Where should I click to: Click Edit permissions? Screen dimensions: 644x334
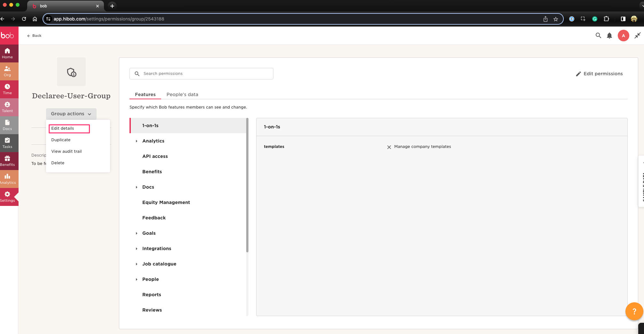click(599, 74)
